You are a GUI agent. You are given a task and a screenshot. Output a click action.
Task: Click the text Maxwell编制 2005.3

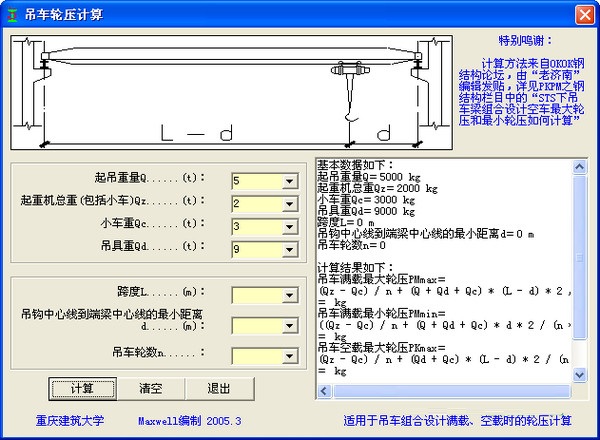pos(190,421)
